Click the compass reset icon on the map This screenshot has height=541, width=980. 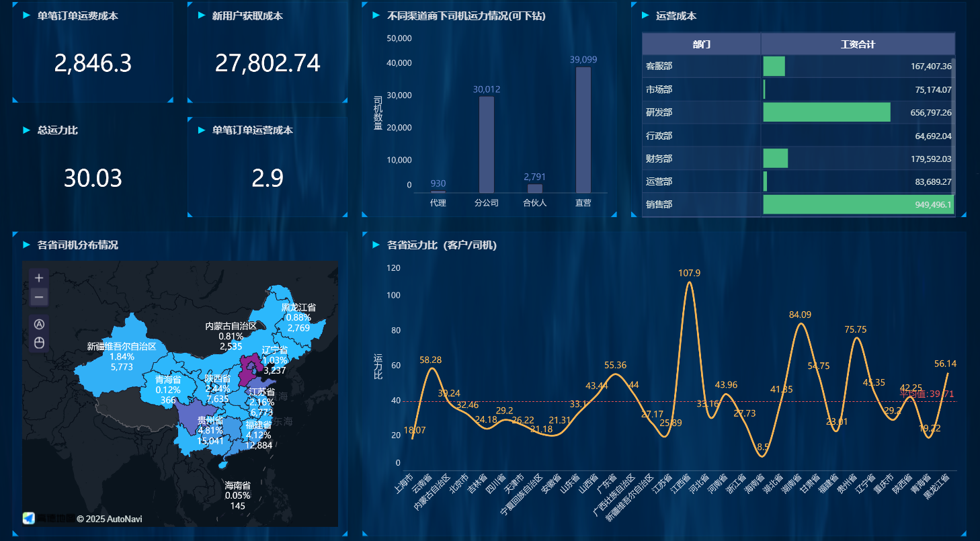[39, 324]
